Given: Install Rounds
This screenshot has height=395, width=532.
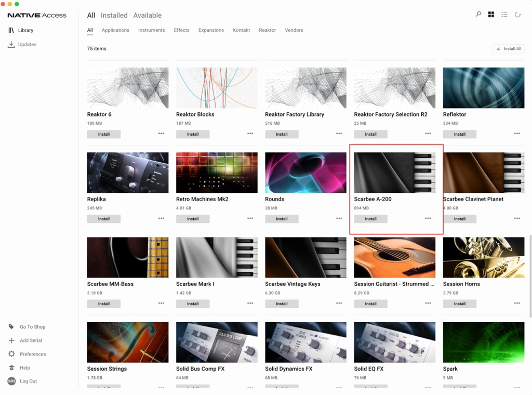Looking at the screenshot, I should (x=282, y=219).
